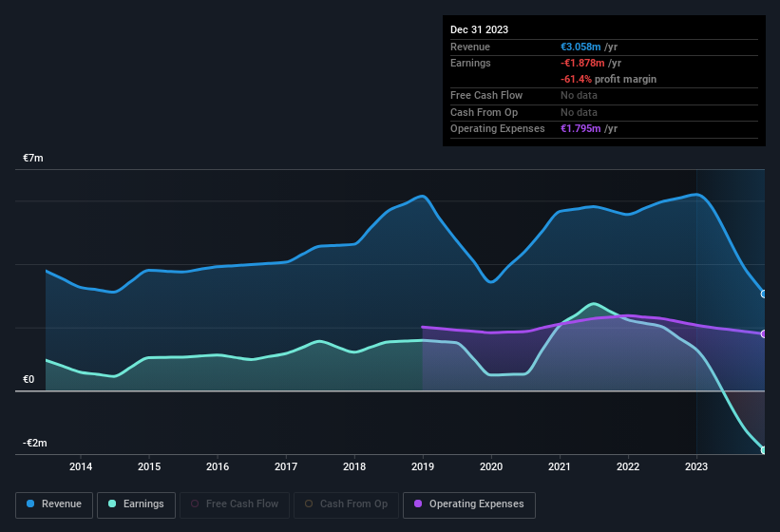Toggle the Revenue legend button
The image size is (780, 532).
pos(55,504)
